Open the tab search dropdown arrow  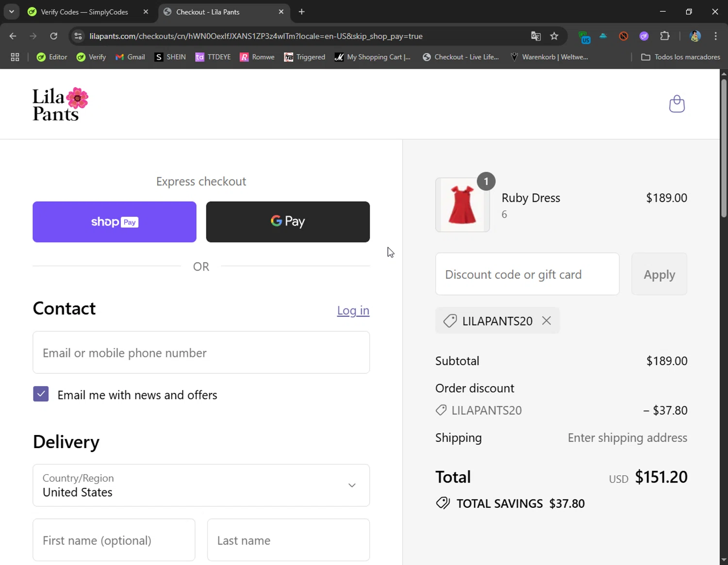point(12,12)
